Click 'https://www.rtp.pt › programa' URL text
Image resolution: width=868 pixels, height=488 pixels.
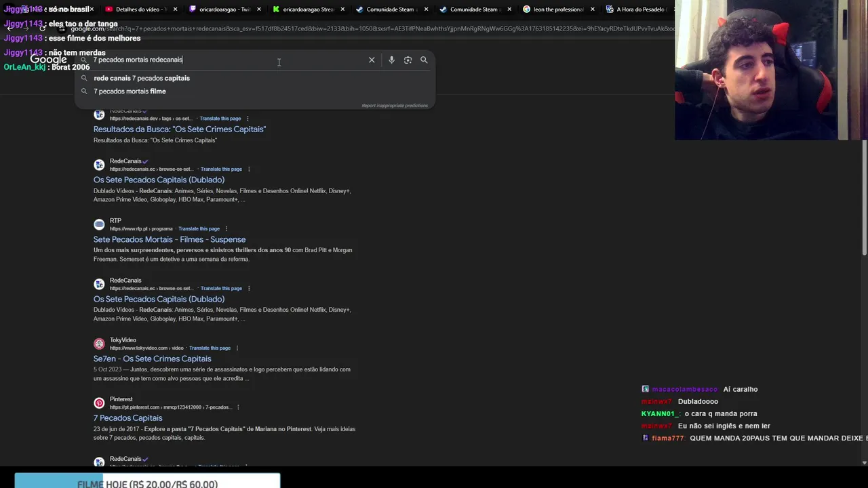(x=141, y=228)
